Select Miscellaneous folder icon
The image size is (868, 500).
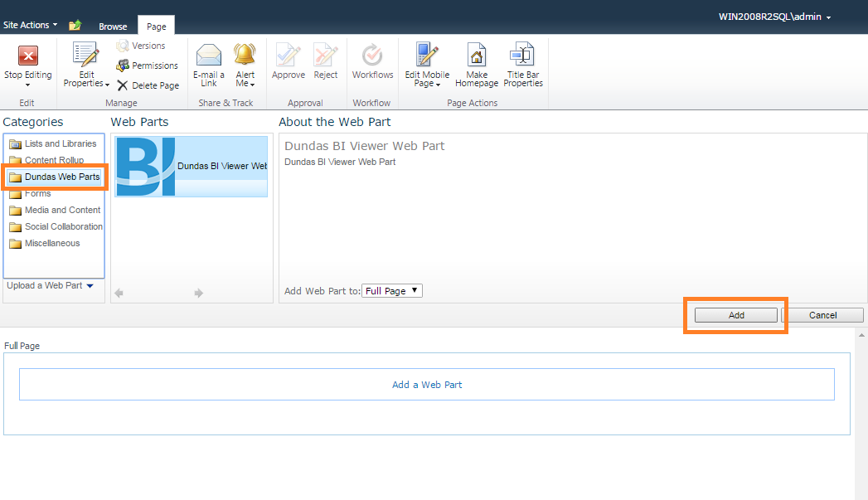coord(16,244)
